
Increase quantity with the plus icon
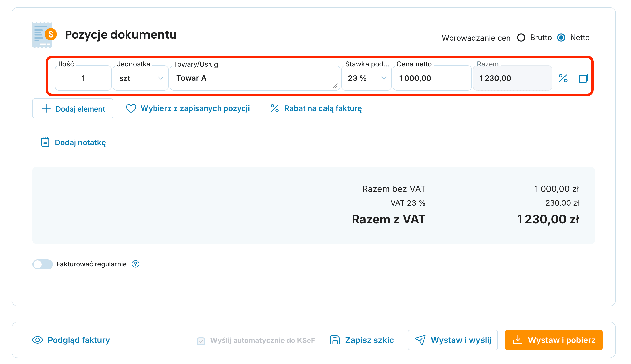click(101, 78)
